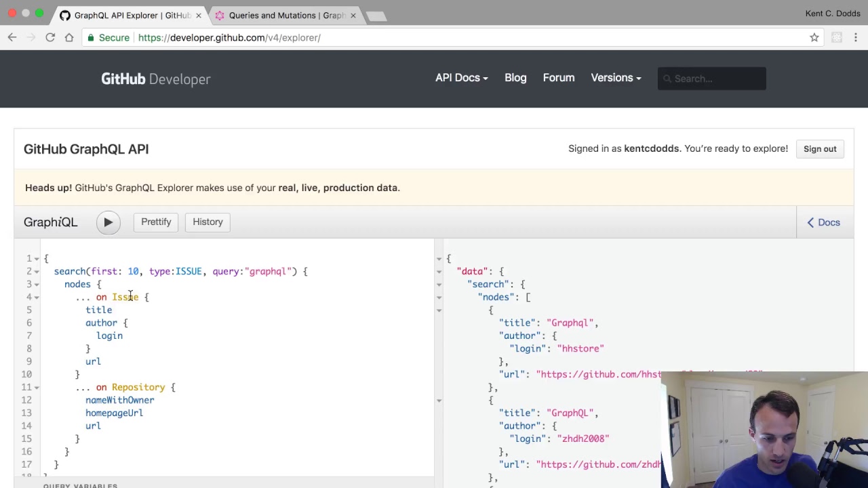Click the green Secure lock indicator

(108, 38)
